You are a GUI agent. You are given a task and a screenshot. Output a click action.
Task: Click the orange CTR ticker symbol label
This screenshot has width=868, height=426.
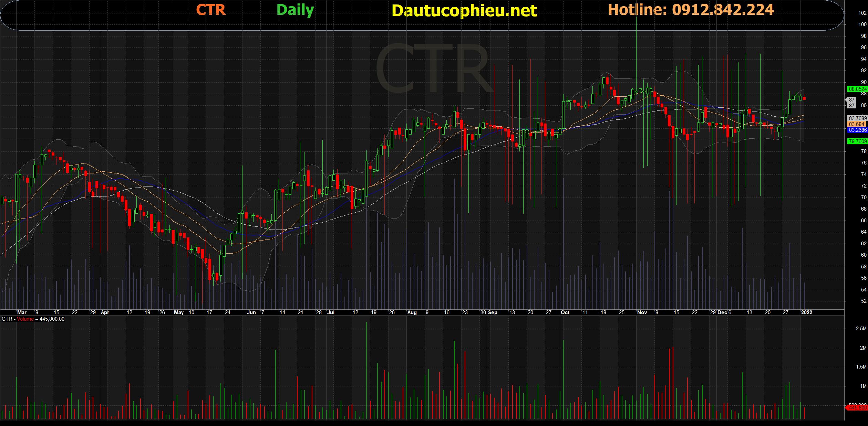pyautogui.click(x=210, y=10)
